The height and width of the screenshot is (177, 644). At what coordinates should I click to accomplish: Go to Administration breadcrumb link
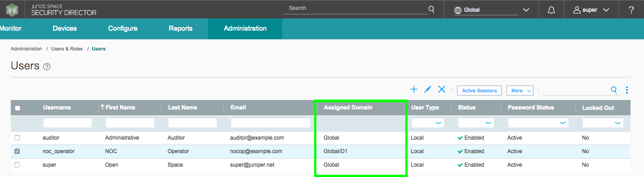[27, 49]
